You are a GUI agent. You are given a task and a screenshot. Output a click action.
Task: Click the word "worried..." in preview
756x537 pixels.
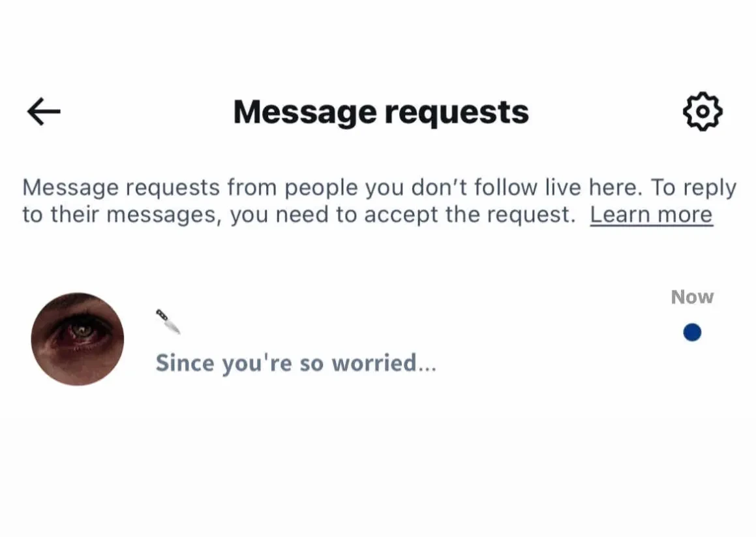click(x=384, y=363)
